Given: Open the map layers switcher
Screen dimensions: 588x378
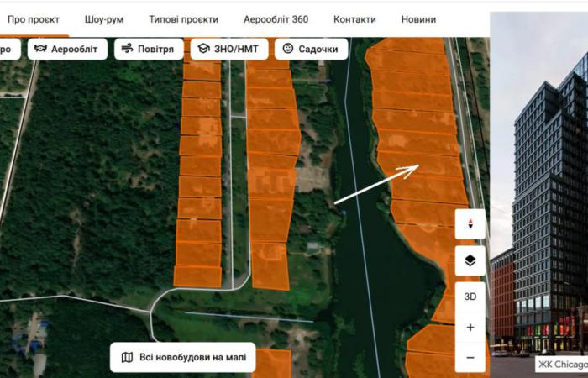Looking at the screenshot, I should 470,260.
